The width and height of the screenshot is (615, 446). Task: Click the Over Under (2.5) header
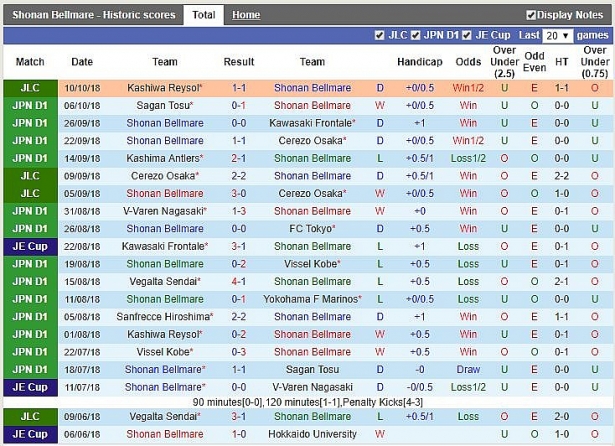click(x=504, y=62)
